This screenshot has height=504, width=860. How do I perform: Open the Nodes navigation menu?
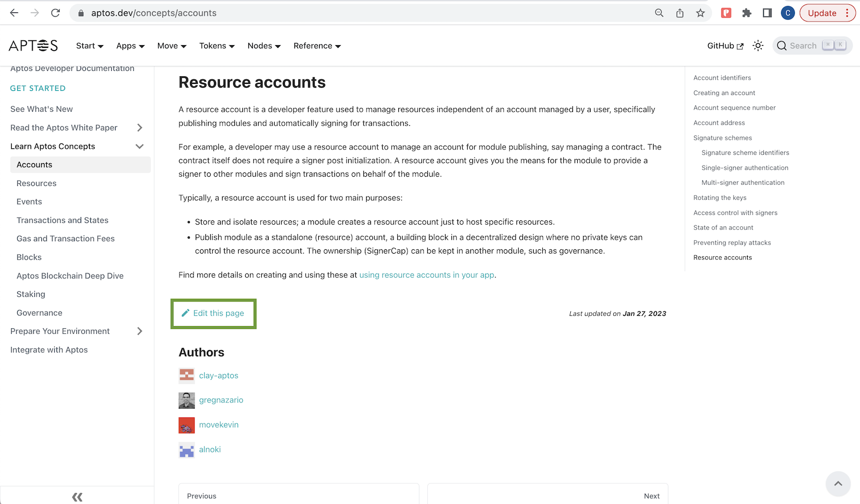coord(264,46)
